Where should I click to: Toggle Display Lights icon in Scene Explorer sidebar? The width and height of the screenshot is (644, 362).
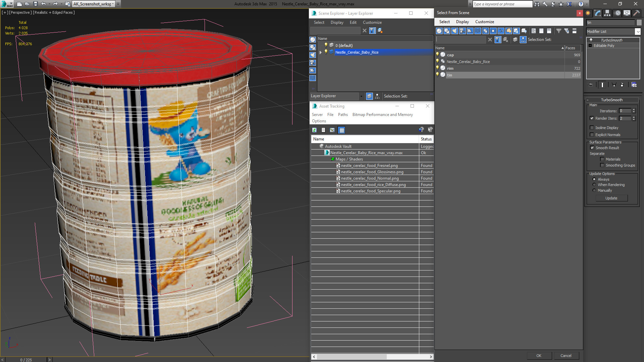click(x=313, y=55)
